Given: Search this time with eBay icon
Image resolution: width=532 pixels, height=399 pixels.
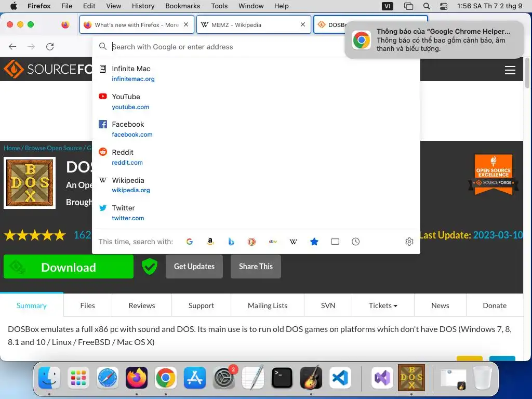Looking at the screenshot, I should click(273, 242).
